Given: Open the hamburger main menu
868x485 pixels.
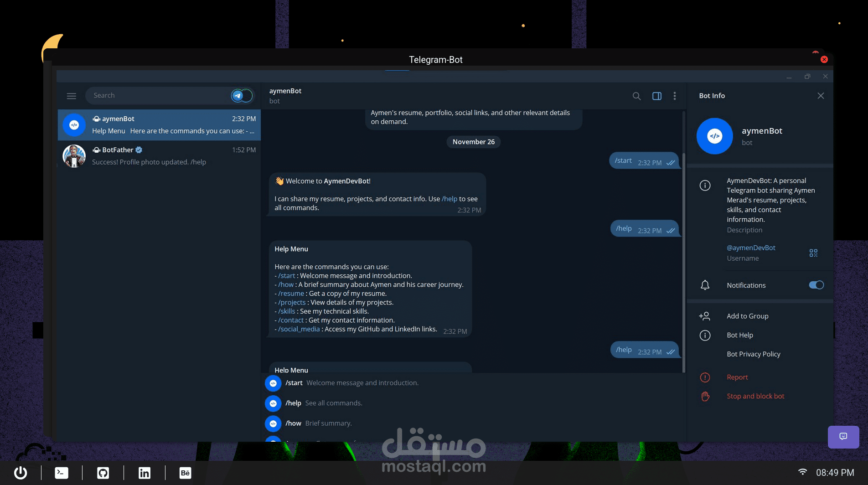Looking at the screenshot, I should (x=71, y=96).
